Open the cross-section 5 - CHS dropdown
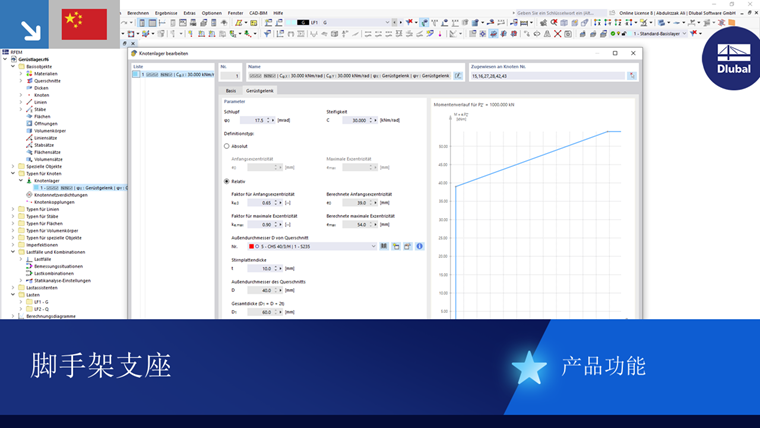 tap(373, 246)
